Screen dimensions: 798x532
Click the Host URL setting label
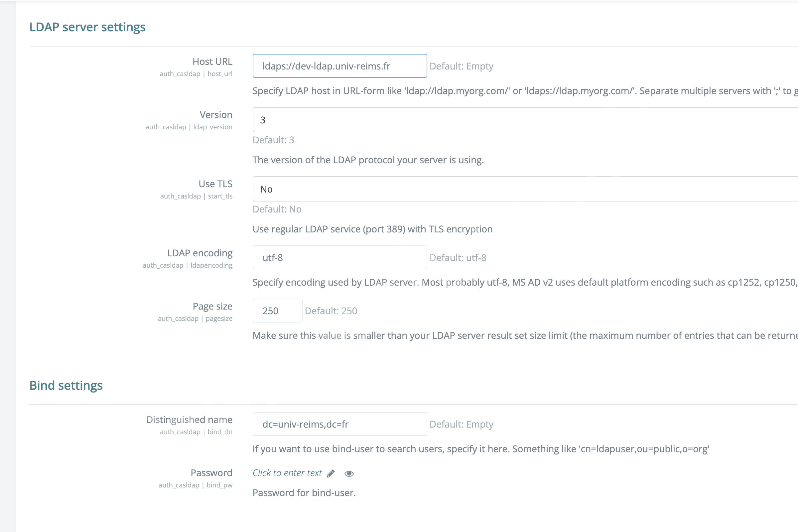(212, 62)
